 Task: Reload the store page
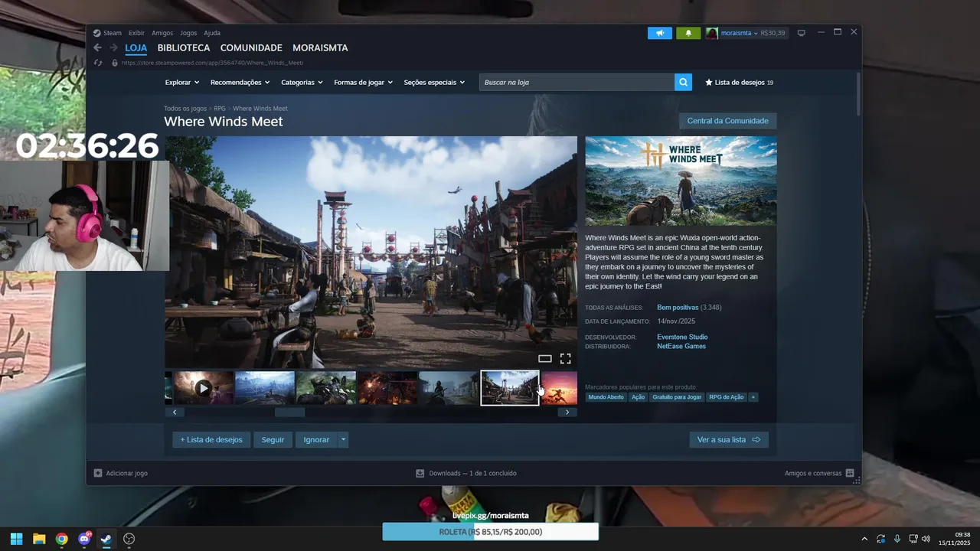97,63
